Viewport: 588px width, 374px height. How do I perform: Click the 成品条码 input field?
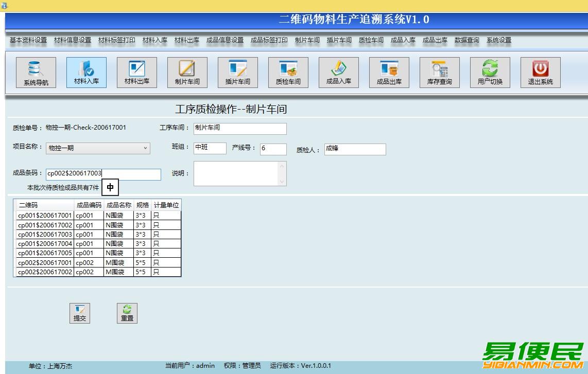click(x=103, y=174)
